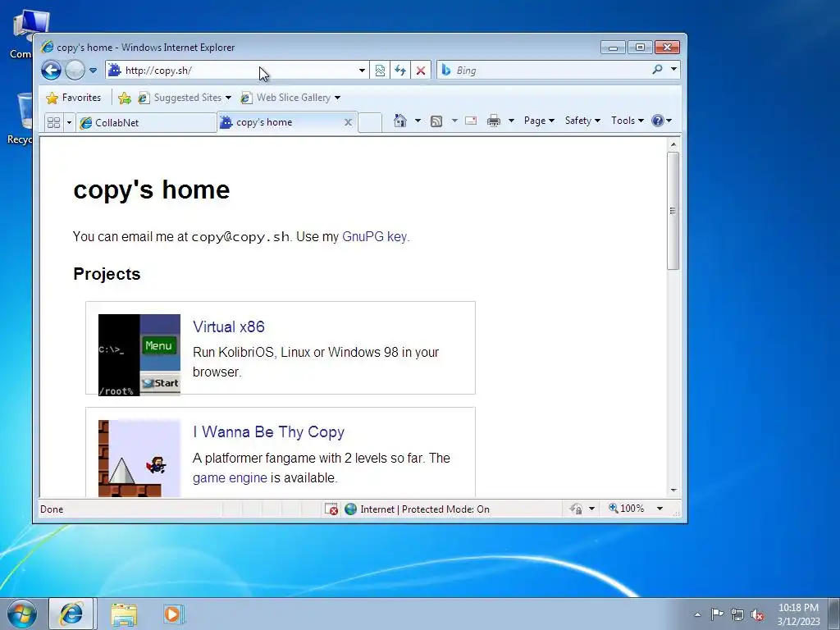Open Web Slice Gallery link
The image size is (840, 630).
pos(290,98)
